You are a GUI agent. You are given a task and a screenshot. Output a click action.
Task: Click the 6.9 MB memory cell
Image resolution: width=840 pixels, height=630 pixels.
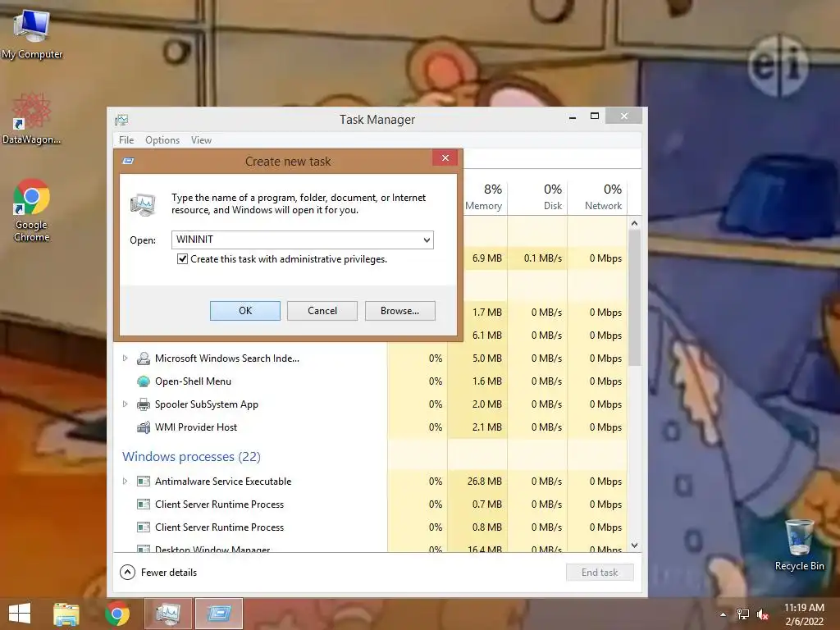point(487,258)
